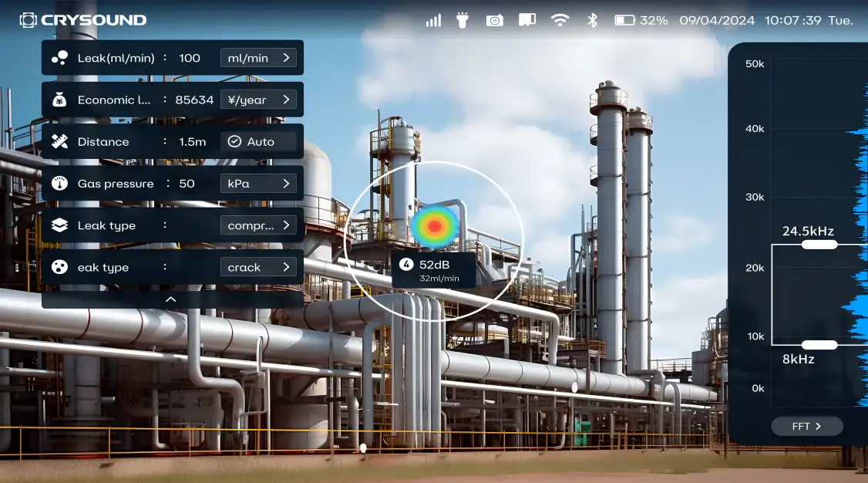The image size is (868, 483).
Task: Click the camera icon in status bar
Action: [494, 20]
